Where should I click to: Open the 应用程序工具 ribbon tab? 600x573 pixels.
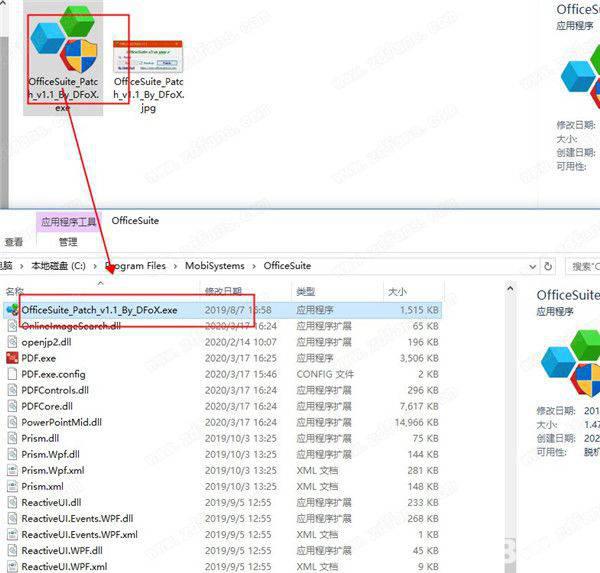pyautogui.click(x=68, y=222)
